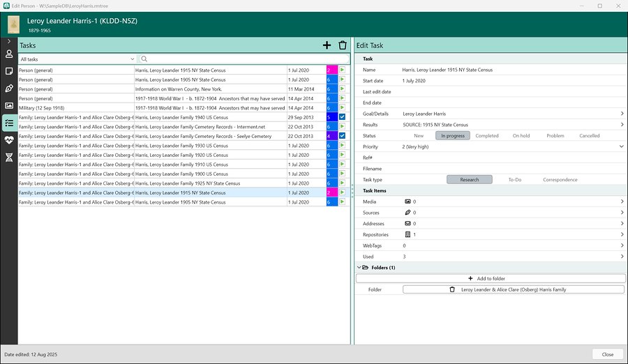Click the Sources pen icon in Task Items
Image resolution: width=628 pixels, height=364 pixels.
point(408,213)
